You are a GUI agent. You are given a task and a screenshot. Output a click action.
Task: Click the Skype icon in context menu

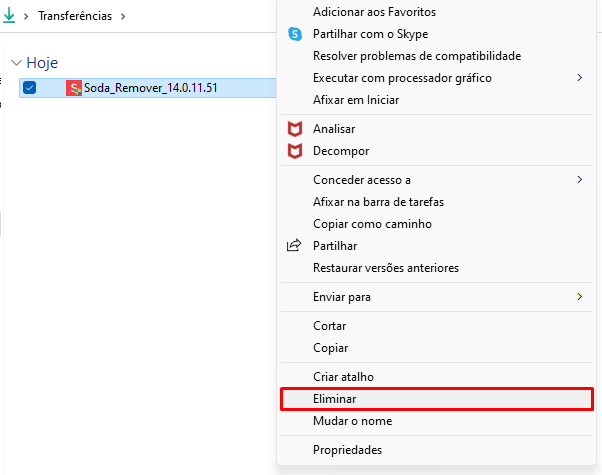(295, 34)
